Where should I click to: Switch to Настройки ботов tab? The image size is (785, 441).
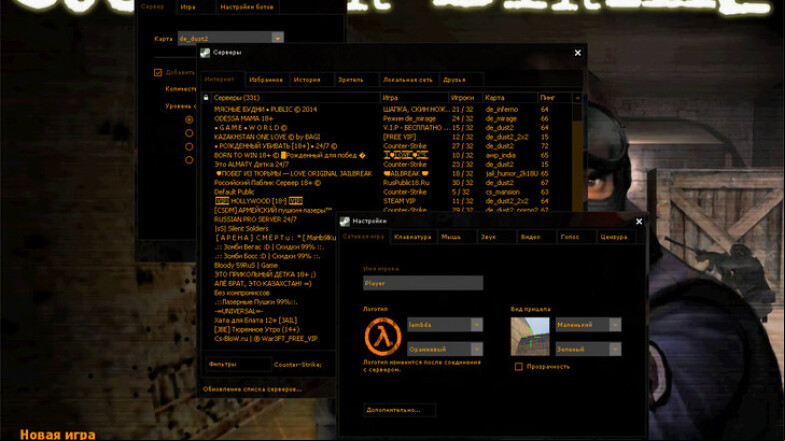247,7
